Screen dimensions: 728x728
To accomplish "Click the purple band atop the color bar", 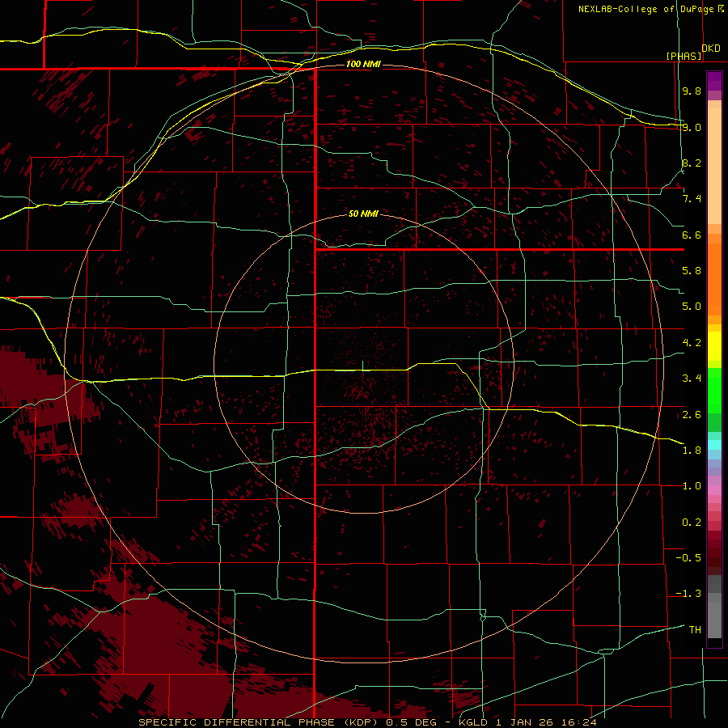I will click(x=714, y=81).
